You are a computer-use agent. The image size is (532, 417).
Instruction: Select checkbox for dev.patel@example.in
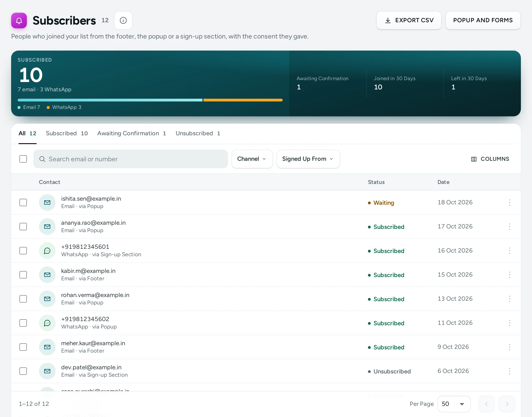[x=23, y=371]
